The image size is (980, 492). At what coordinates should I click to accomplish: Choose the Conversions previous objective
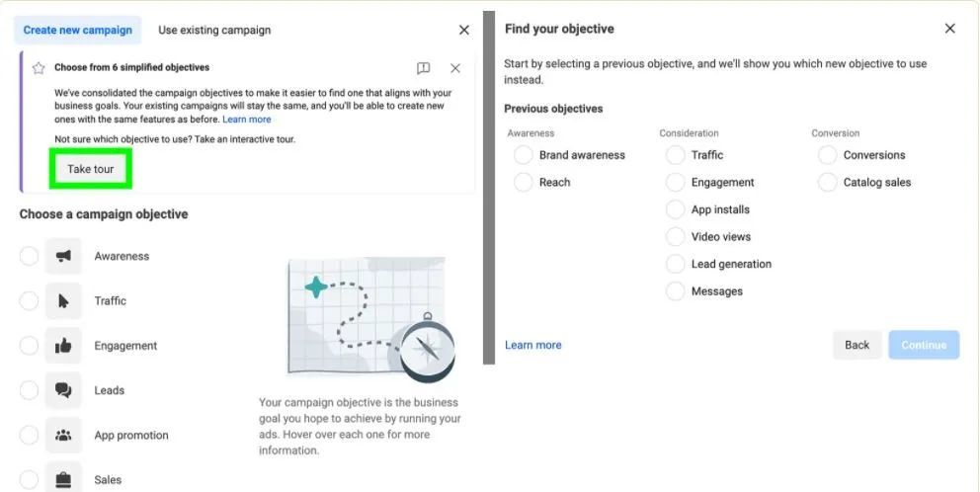(x=828, y=155)
